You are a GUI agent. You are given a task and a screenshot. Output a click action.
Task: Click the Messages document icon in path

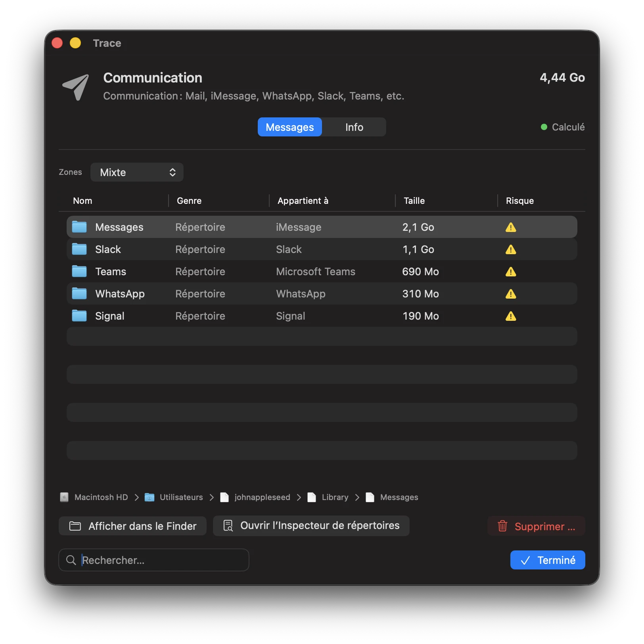[x=370, y=497]
